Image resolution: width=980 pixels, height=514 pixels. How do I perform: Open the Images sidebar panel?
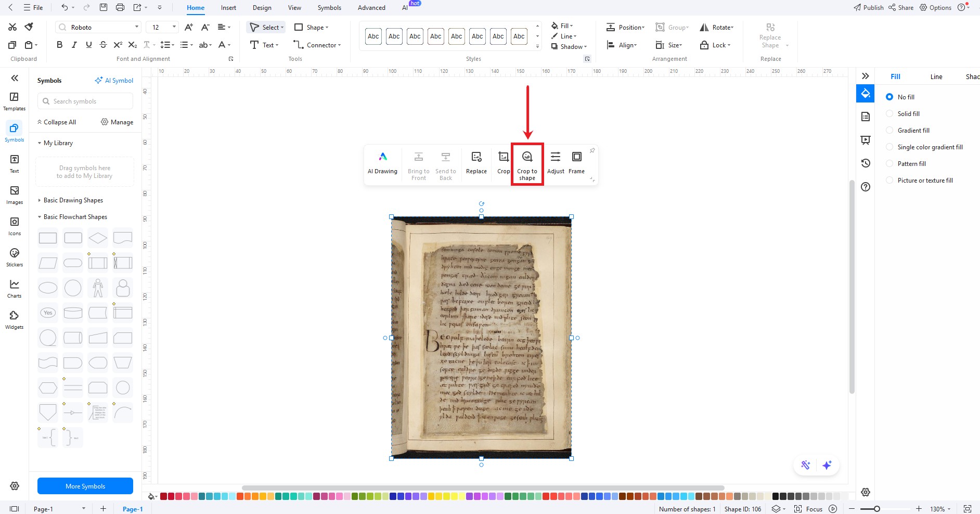click(15, 195)
